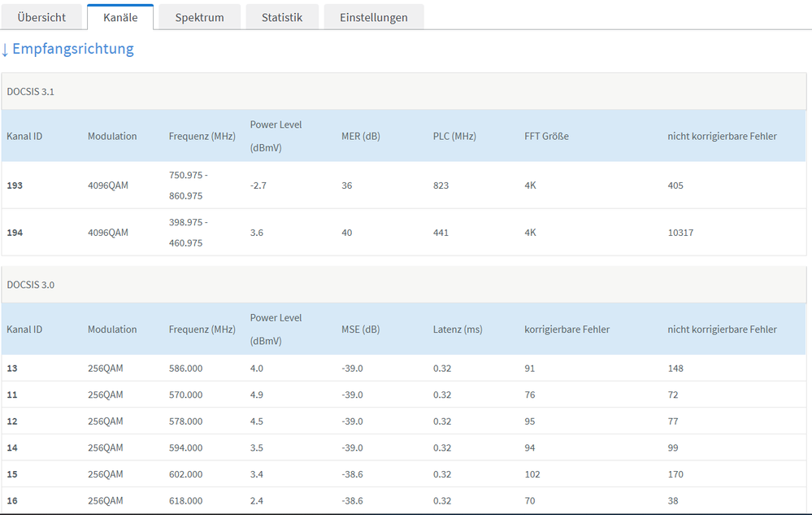Viewport: 812px width, 515px height.
Task: Open the Übersicht tab
Action: 41,17
